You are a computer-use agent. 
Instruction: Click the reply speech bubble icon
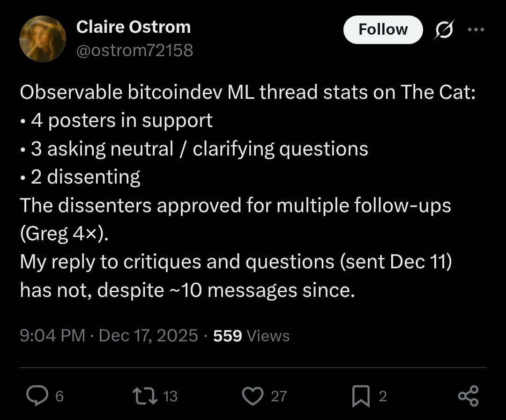click(x=34, y=396)
